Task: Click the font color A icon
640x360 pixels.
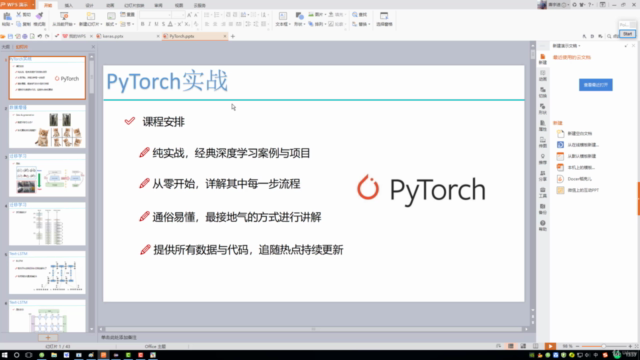Action: [x=171, y=24]
